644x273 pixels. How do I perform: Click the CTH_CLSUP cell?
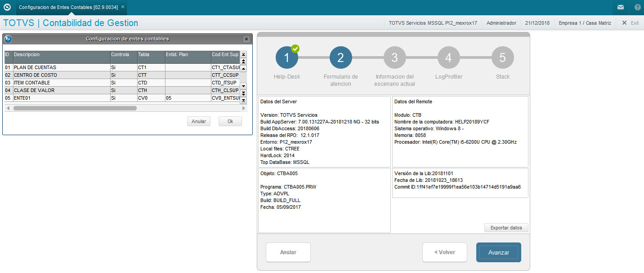tap(225, 90)
